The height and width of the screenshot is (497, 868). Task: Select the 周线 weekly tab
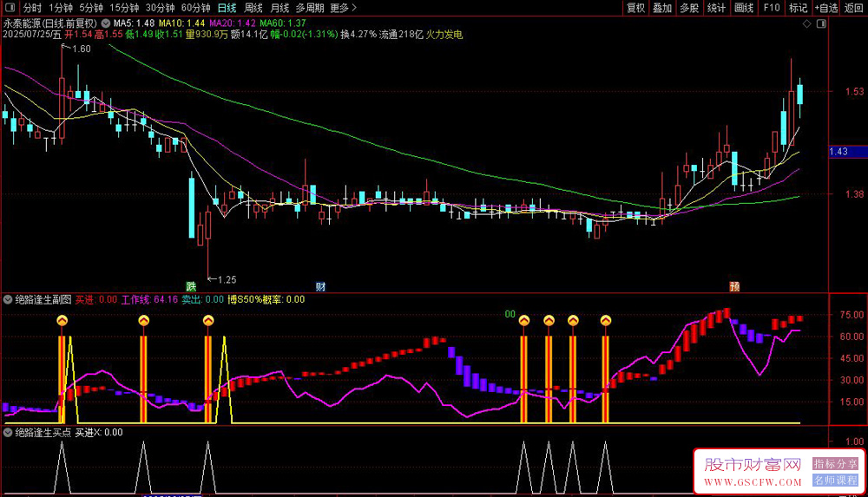click(x=253, y=8)
